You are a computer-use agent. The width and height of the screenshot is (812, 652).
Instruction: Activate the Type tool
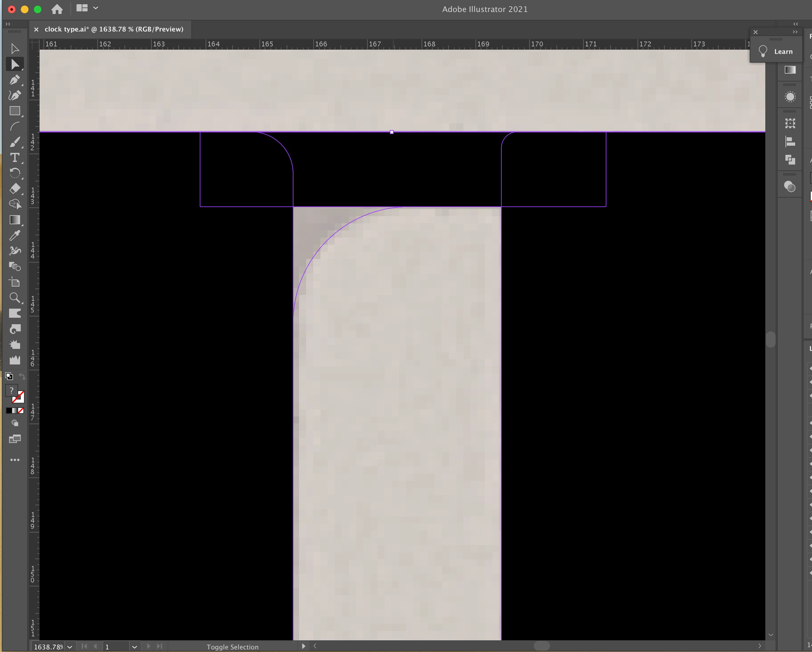click(x=15, y=157)
